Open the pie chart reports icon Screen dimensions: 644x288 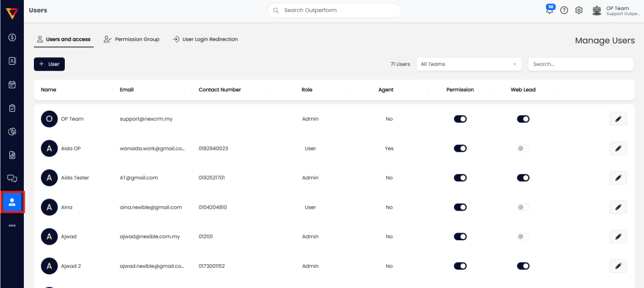12,131
